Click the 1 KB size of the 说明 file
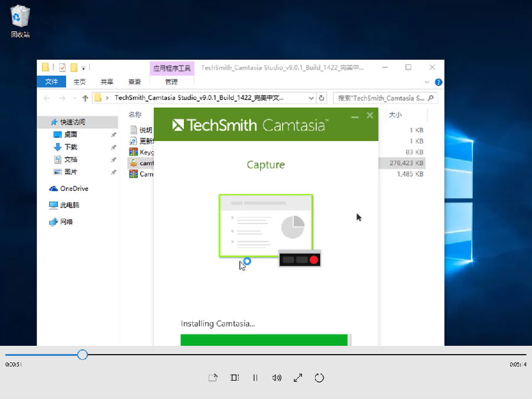532x399 pixels. pyautogui.click(x=416, y=130)
